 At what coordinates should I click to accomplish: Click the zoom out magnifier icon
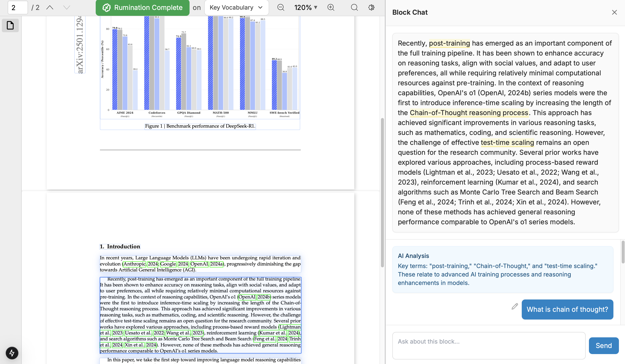click(x=281, y=7)
